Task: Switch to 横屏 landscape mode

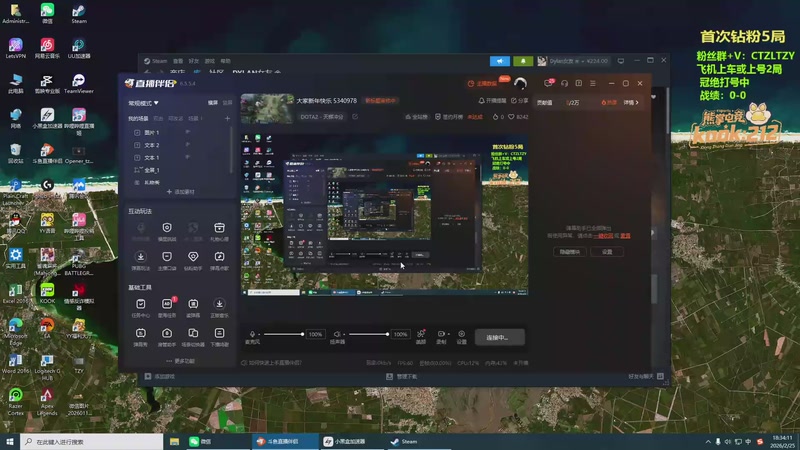Action: click(x=213, y=103)
